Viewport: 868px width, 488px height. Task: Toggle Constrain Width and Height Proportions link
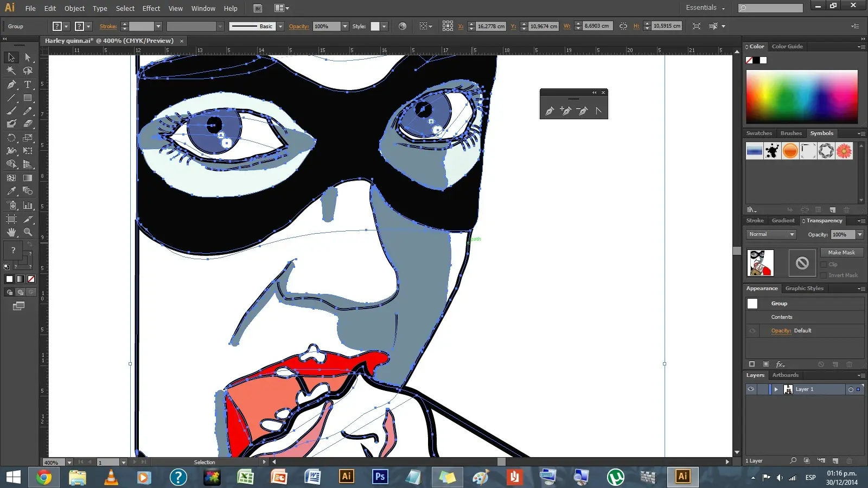[x=623, y=26]
